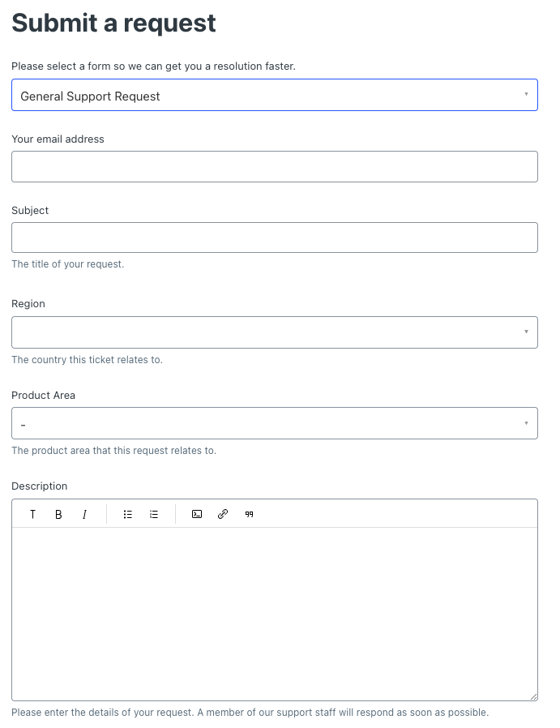The image size is (560, 728).
Task: Open the Product Area dropdown
Action: (x=274, y=423)
